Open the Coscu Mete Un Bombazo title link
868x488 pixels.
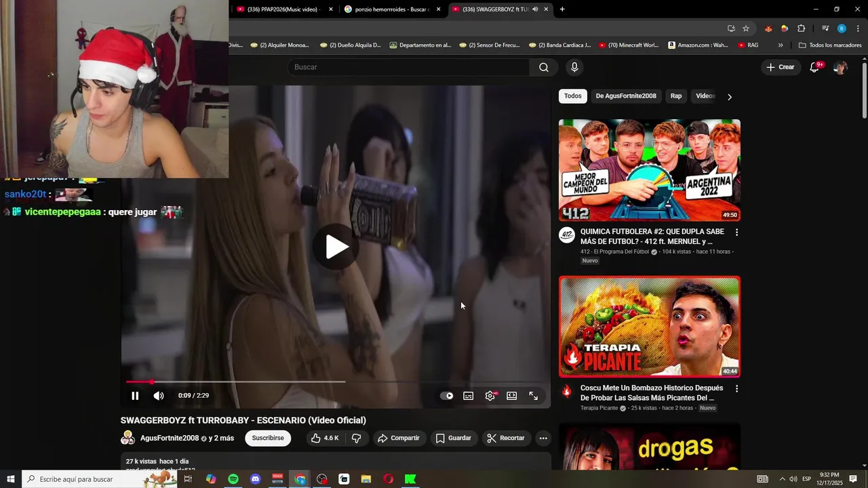652,393
